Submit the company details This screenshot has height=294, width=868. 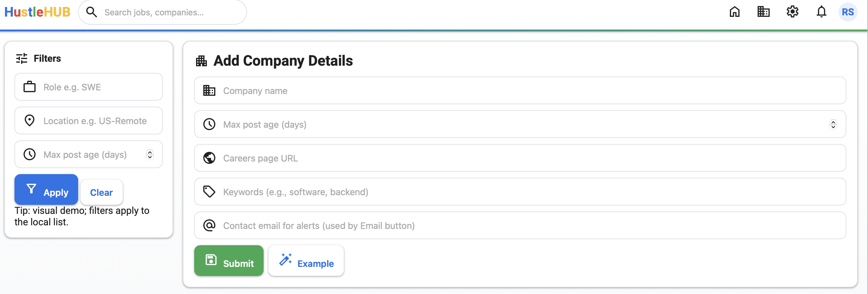point(229,260)
